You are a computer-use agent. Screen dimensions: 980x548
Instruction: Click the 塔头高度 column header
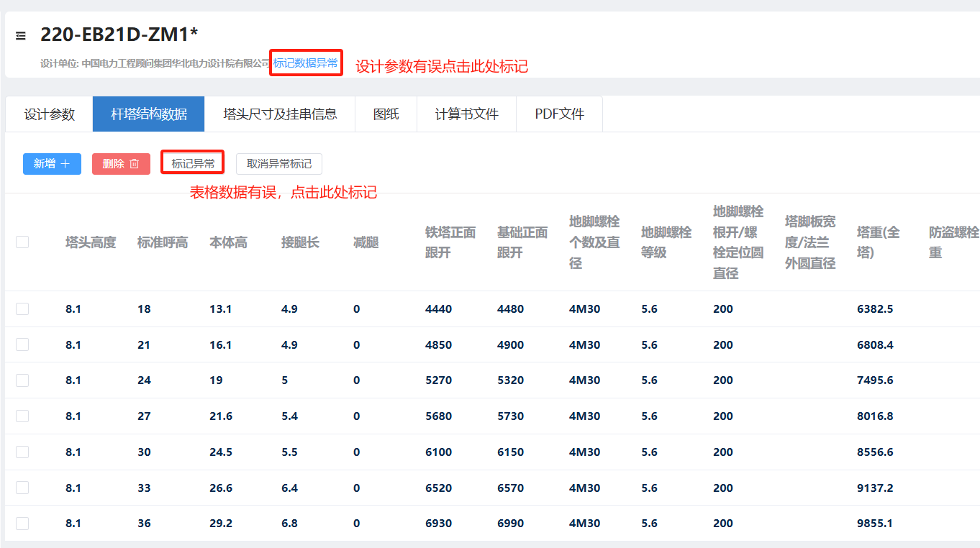(91, 242)
